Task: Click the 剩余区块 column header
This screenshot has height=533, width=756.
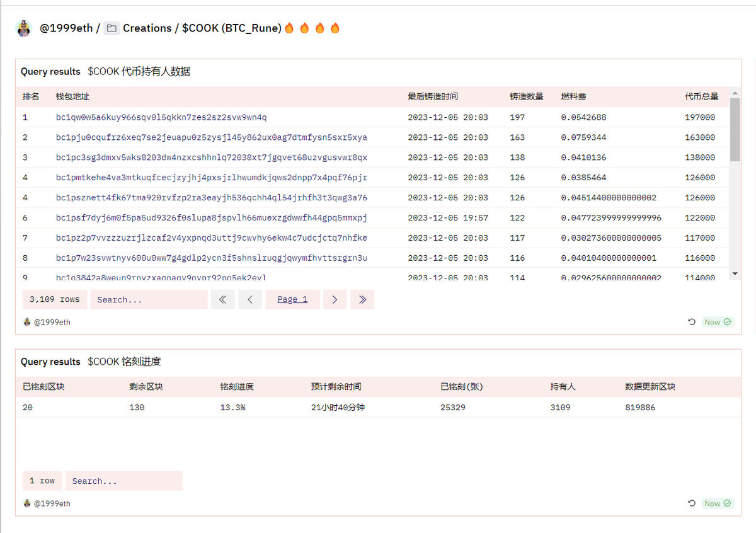Action: pyautogui.click(x=146, y=387)
